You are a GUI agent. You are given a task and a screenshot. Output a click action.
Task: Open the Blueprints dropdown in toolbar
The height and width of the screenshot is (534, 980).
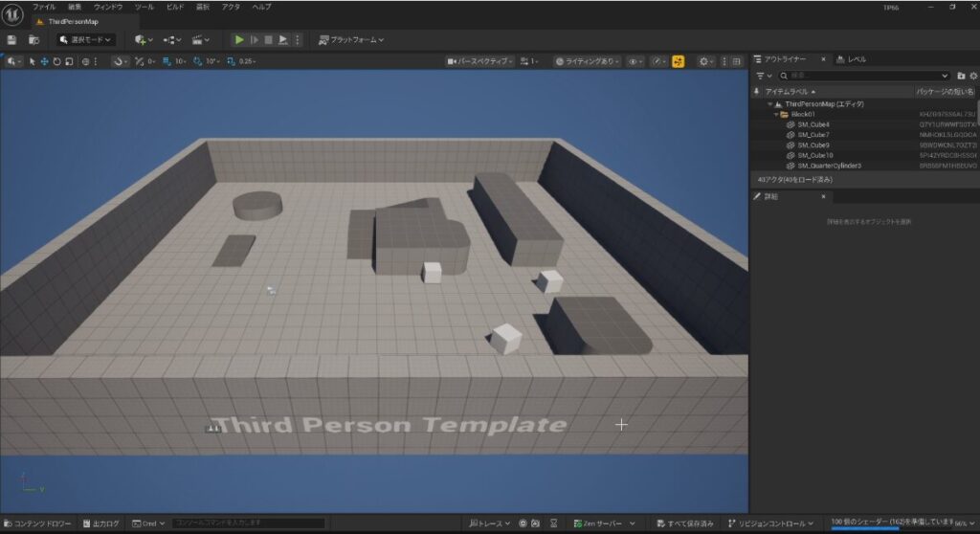(x=172, y=40)
